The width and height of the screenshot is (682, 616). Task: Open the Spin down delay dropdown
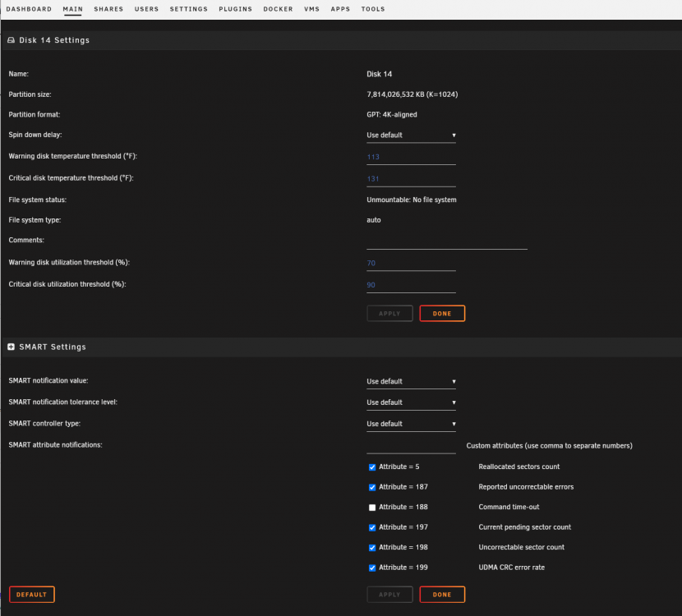click(411, 136)
